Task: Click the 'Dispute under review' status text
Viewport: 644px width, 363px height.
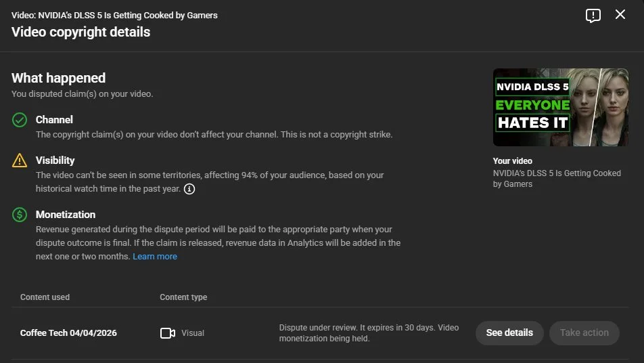Action: pos(369,333)
